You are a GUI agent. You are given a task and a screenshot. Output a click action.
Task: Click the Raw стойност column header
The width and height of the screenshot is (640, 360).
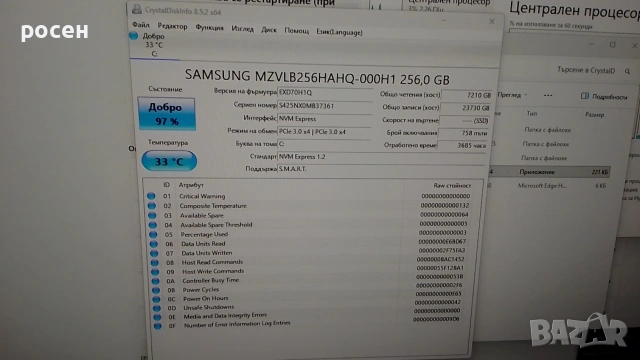pyautogui.click(x=452, y=185)
